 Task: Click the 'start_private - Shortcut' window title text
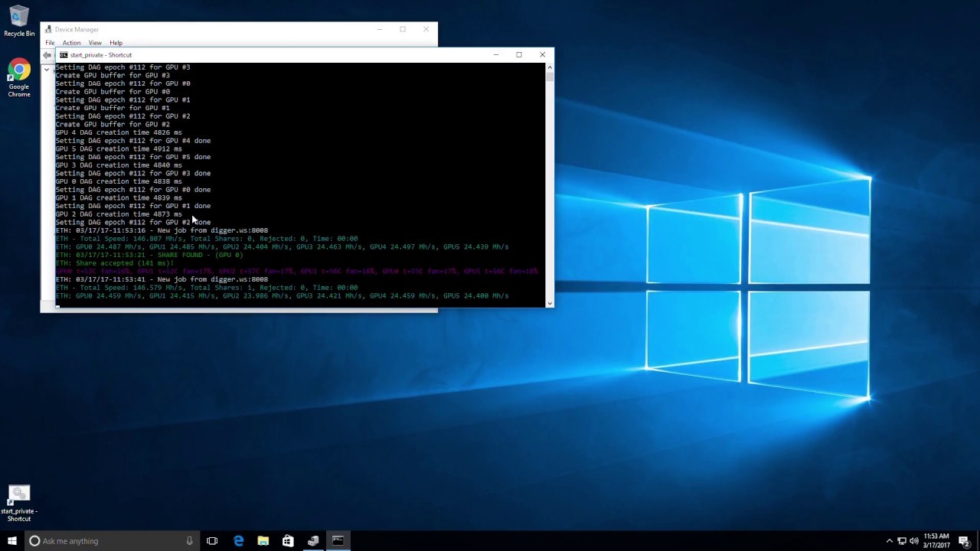(101, 55)
